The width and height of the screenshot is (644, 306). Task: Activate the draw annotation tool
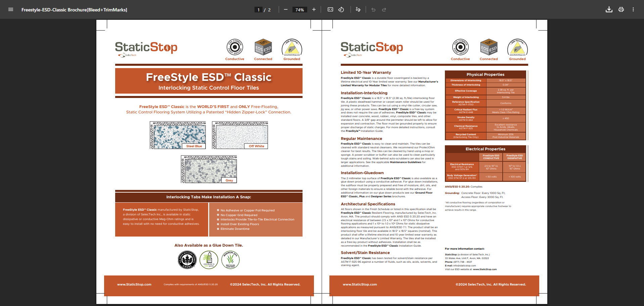click(358, 9)
